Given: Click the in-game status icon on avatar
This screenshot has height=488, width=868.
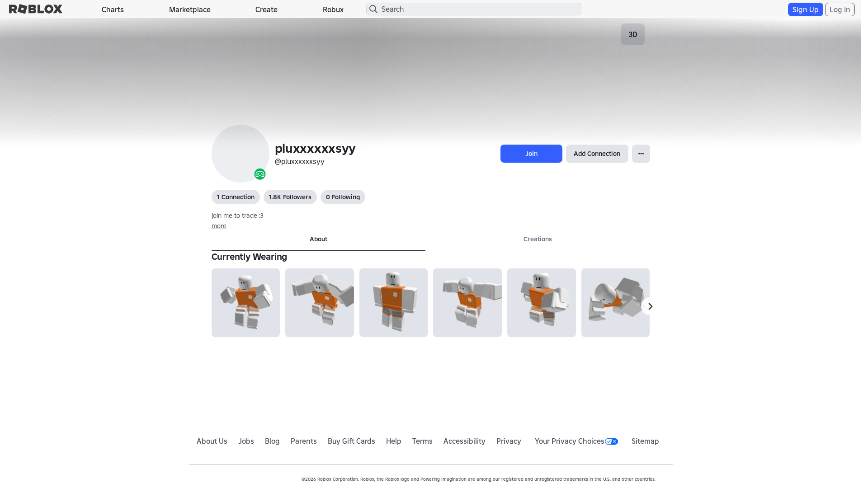Looking at the screenshot, I should 260,174.
